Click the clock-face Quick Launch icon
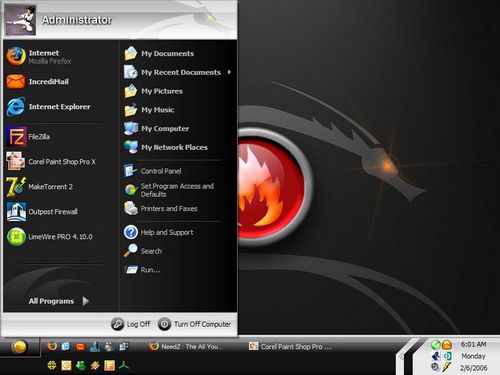 pos(66,366)
